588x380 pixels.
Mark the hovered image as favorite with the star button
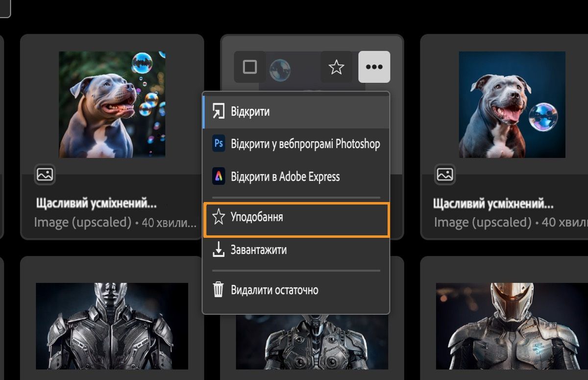click(336, 67)
